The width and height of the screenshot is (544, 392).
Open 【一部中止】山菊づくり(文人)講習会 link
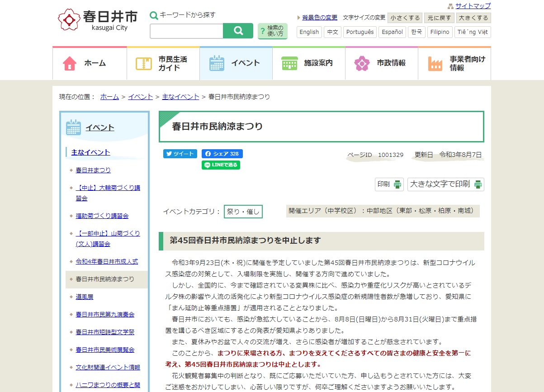(x=108, y=239)
